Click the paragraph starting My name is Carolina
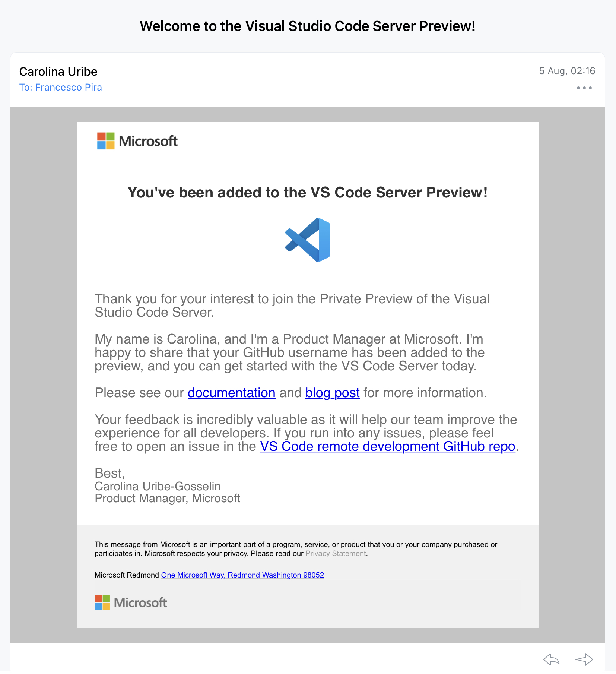 click(290, 352)
